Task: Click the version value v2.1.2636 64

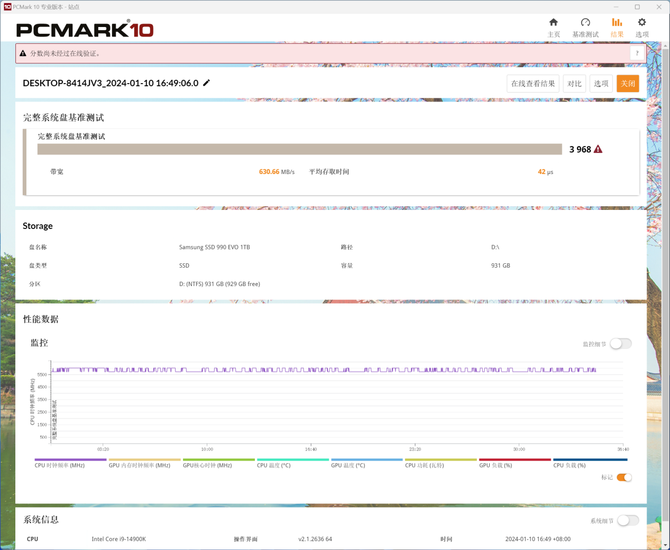Action: tap(315, 539)
